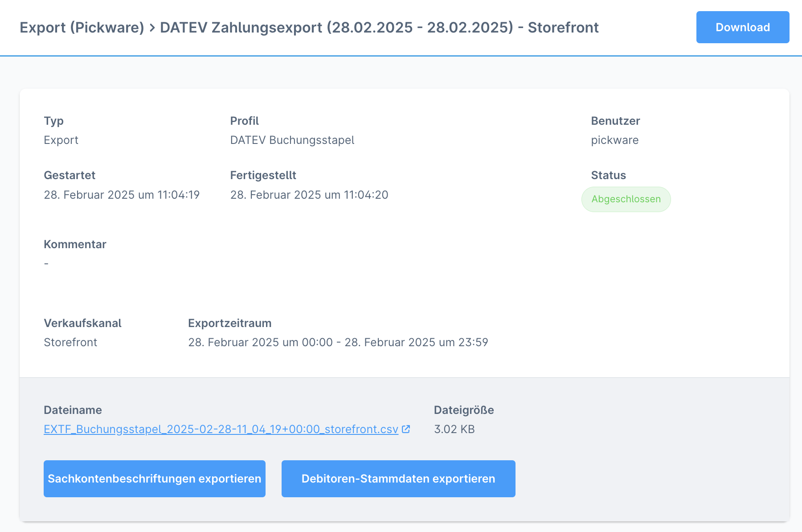Screen dimensions: 802x532
Task: Select the Profil value DATEV Buchungsstapel
Action: (x=292, y=140)
